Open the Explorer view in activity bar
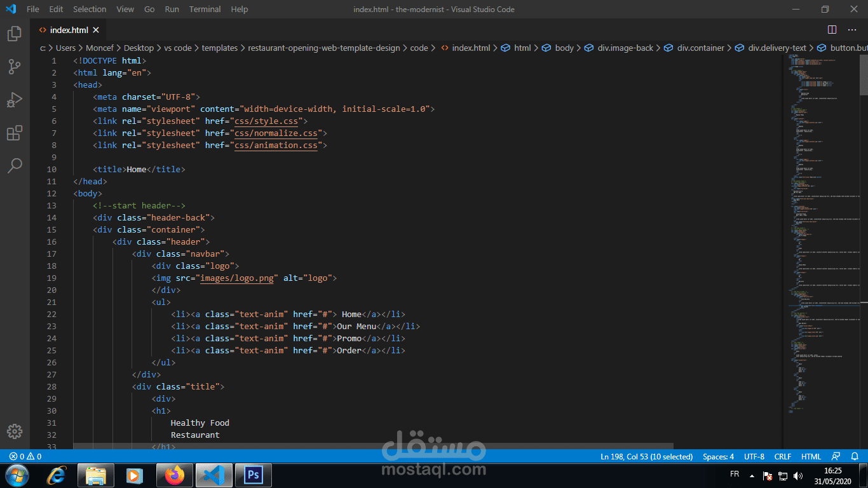This screenshot has height=488, width=868. pyautogui.click(x=15, y=34)
